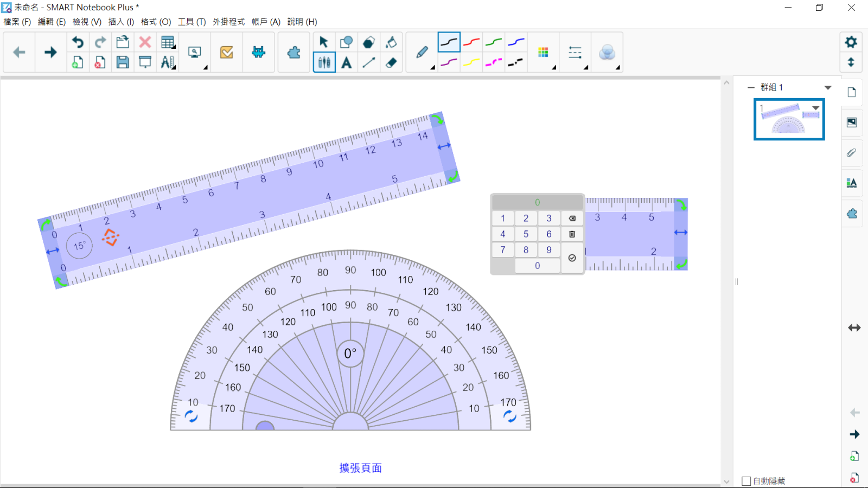Open the Insert table tool
Image resolution: width=868 pixels, height=488 pixels.
click(x=168, y=42)
